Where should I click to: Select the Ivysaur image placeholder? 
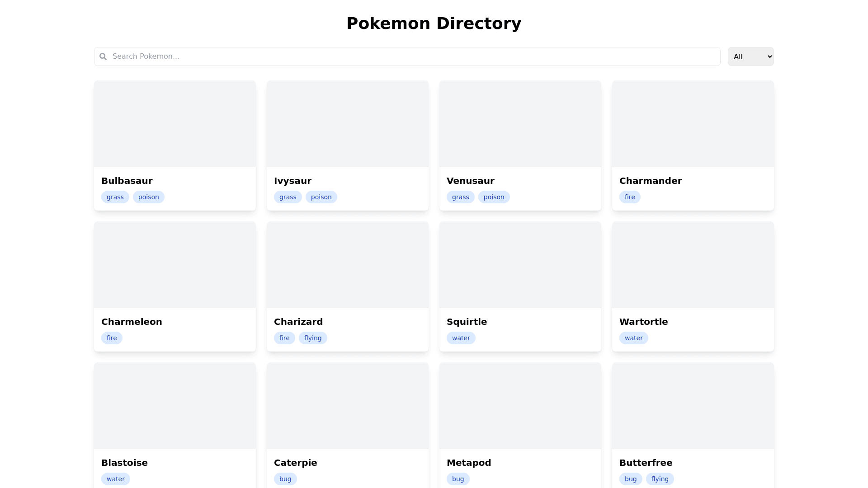[348, 124]
